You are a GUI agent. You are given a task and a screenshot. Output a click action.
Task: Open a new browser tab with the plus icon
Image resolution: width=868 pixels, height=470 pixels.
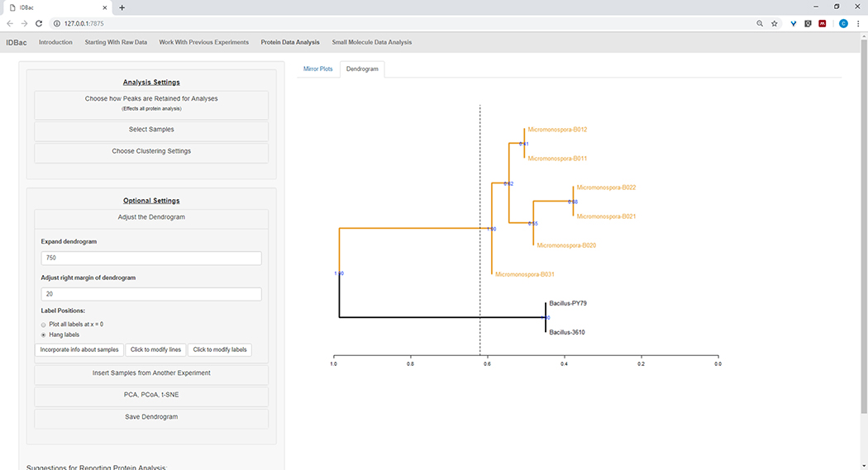click(122, 7)
